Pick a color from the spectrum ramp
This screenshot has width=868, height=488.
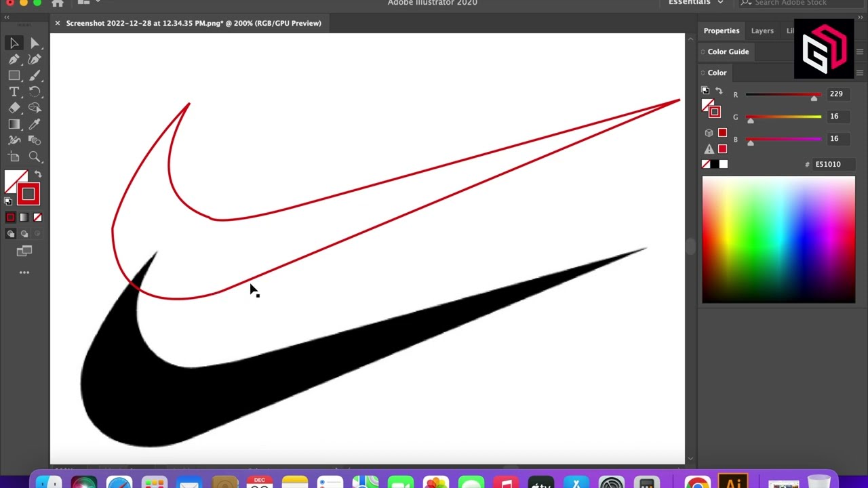click(x=778, y=239)
